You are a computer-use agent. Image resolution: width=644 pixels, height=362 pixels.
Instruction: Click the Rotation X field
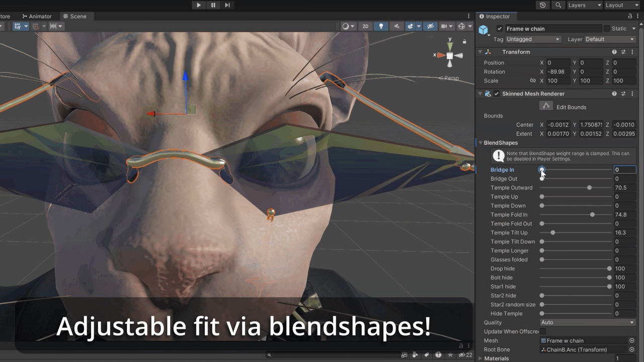click(558, 72)
